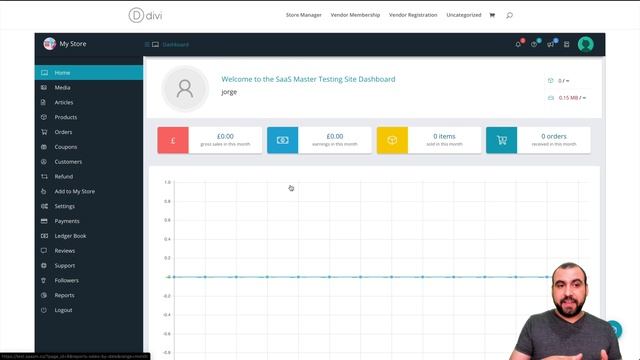The image size is (640, 360).
Task: Click the Media icon in sidebar
Action: tap(44, 87)
